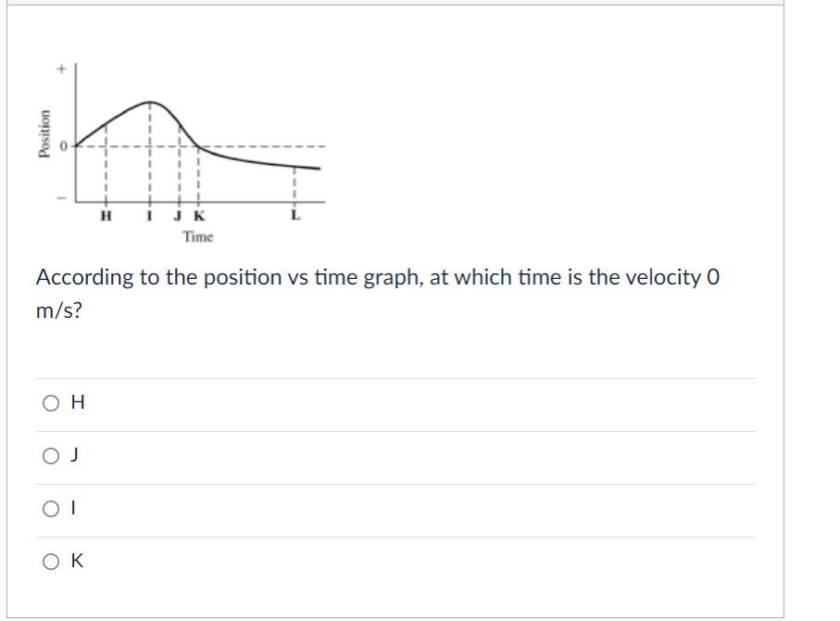This screenshot has width=840, height=621.
Task: Click the answer option label H
Action: point(78,402)
